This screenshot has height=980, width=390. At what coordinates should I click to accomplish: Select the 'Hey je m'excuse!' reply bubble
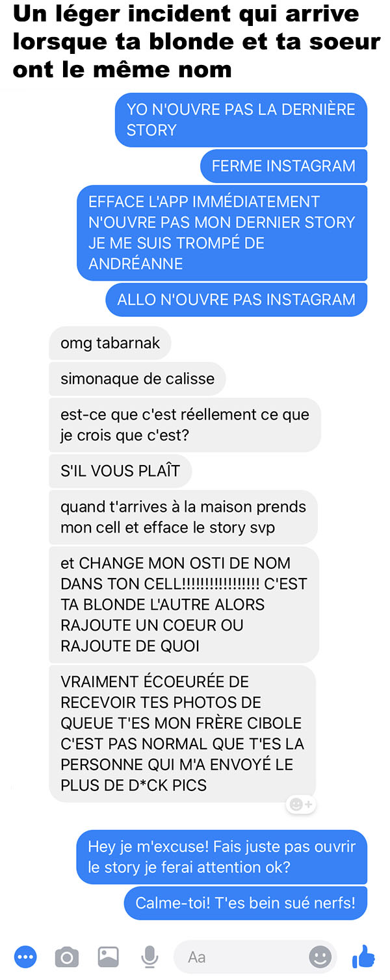tap(222, 857)
